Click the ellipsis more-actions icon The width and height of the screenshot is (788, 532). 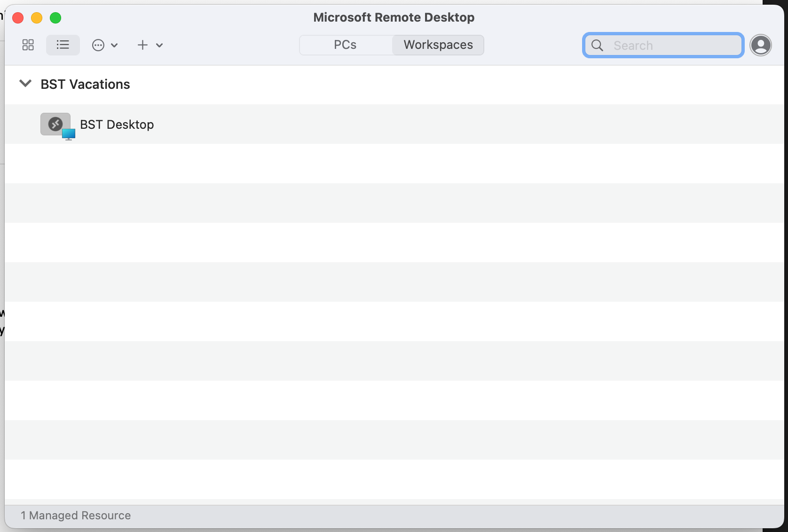tap(98, 45)
